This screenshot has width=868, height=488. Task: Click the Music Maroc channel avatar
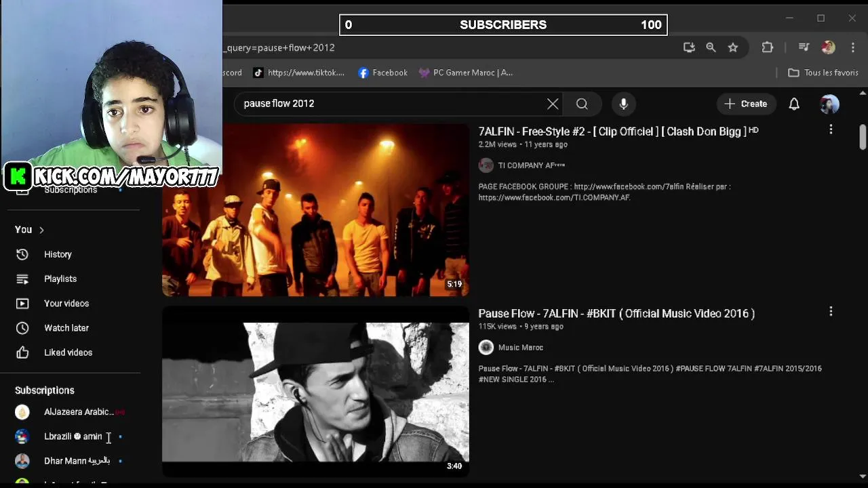coord(486,348)
